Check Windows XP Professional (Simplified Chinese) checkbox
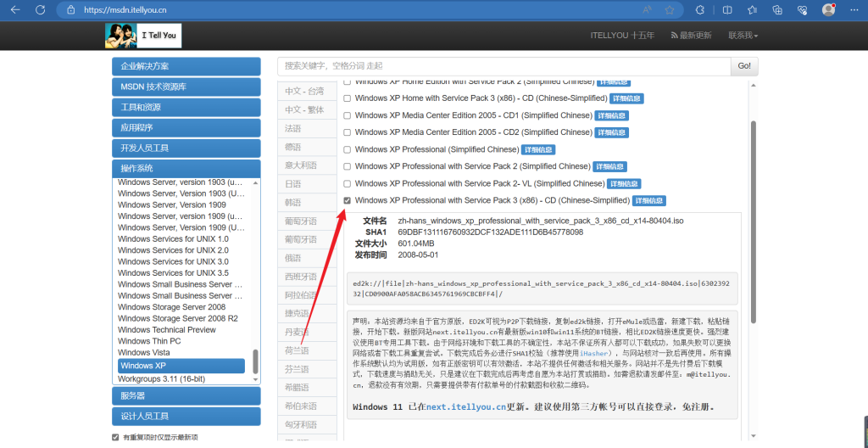Image resolution: width=868 pixels, height=448 pixels. (x=348, y=149)
